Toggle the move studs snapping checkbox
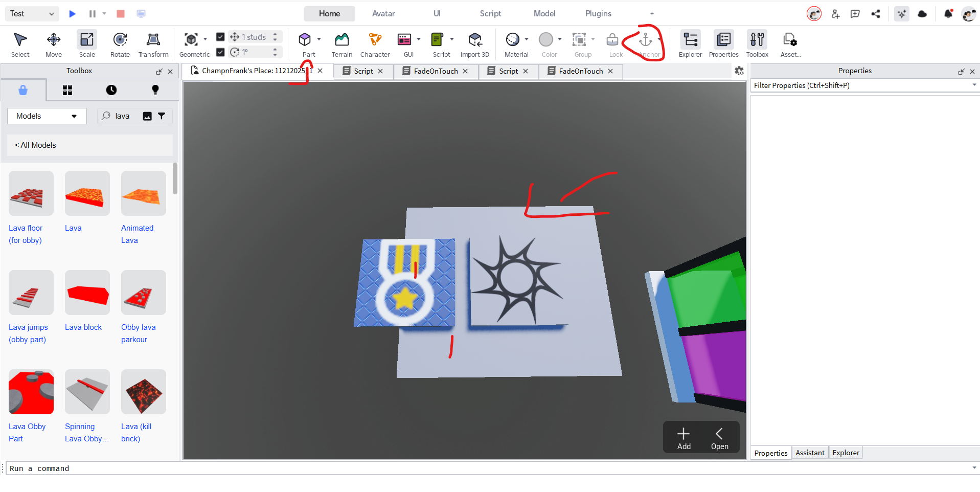The image size is (980, 492). tap(220, 37)
